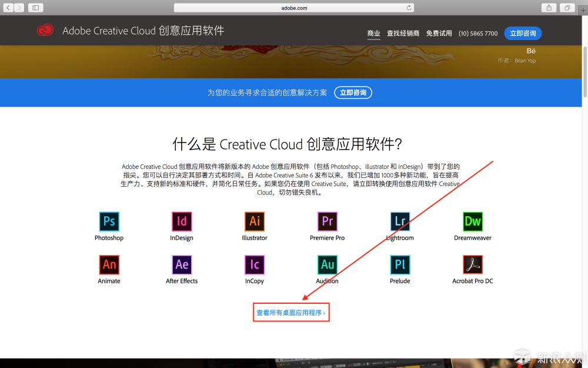Show the Safari sidebar
588x368 pixels.
36,8
